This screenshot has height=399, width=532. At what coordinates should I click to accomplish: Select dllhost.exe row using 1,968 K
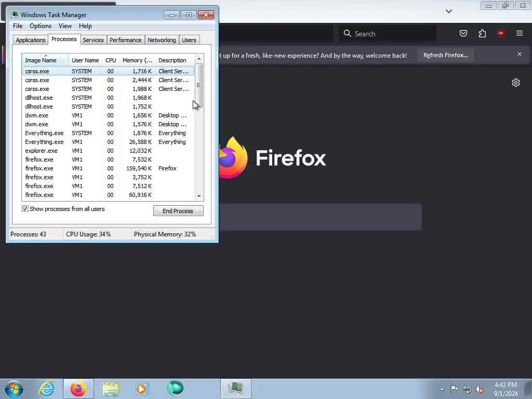108,98
